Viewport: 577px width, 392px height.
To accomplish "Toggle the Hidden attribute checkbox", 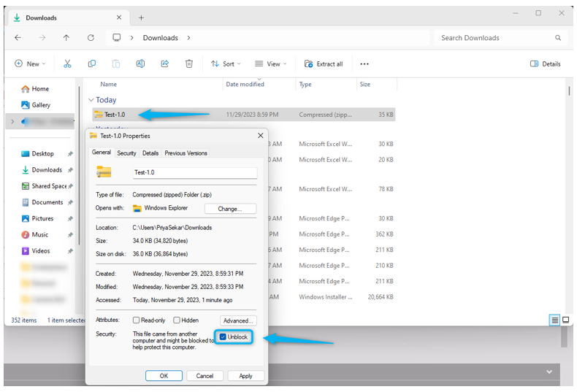I will pyautogui.click(x=177, y=320).
